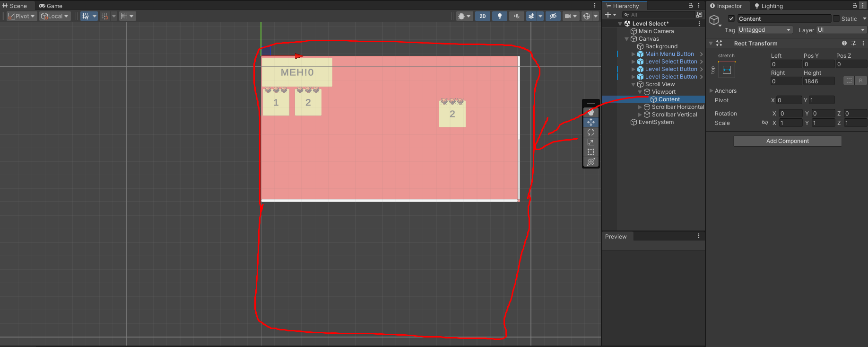868x347 pixels.
Task: Toggle 2D scene view mode
Action: coord(483,16)
